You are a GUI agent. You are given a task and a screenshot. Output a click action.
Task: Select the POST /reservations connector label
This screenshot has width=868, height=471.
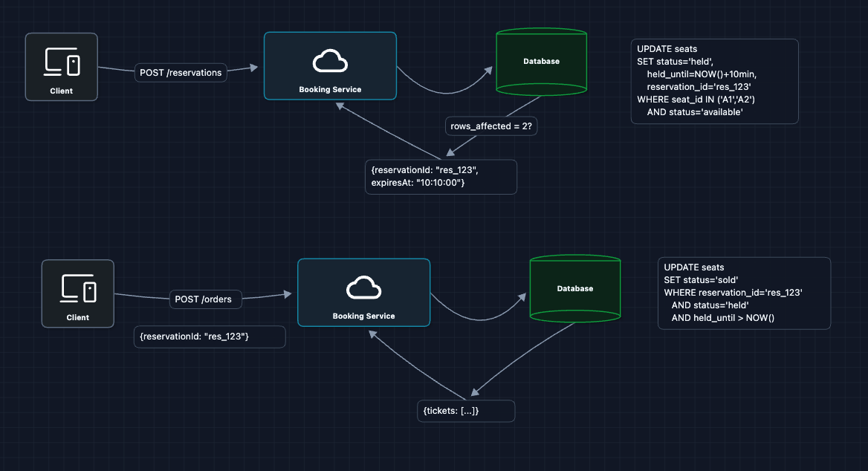click(x=181, y=73)
